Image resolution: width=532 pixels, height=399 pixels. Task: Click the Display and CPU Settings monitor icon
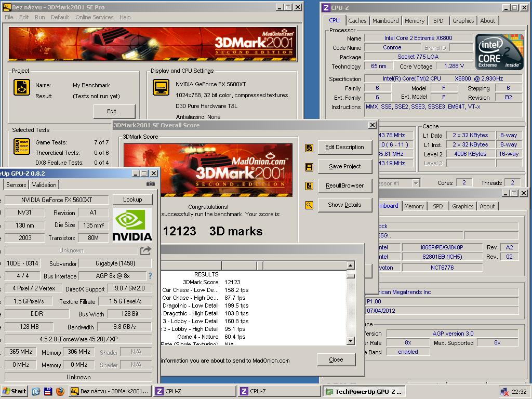[x=161, y=87]
